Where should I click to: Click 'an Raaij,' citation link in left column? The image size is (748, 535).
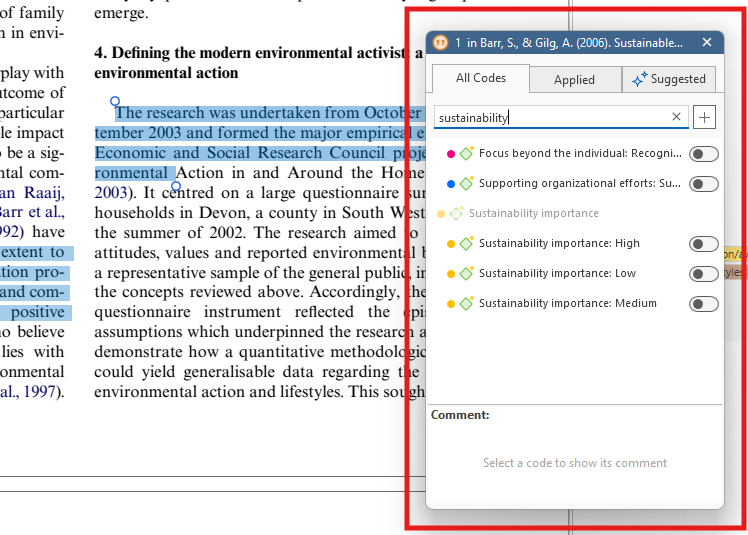pyautogui.click(x=32, y=193)
